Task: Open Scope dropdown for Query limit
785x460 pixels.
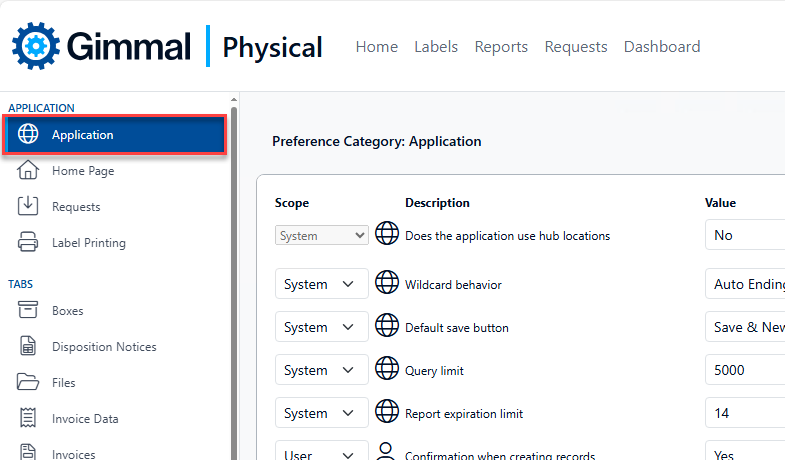Action: tap(321, 370)
